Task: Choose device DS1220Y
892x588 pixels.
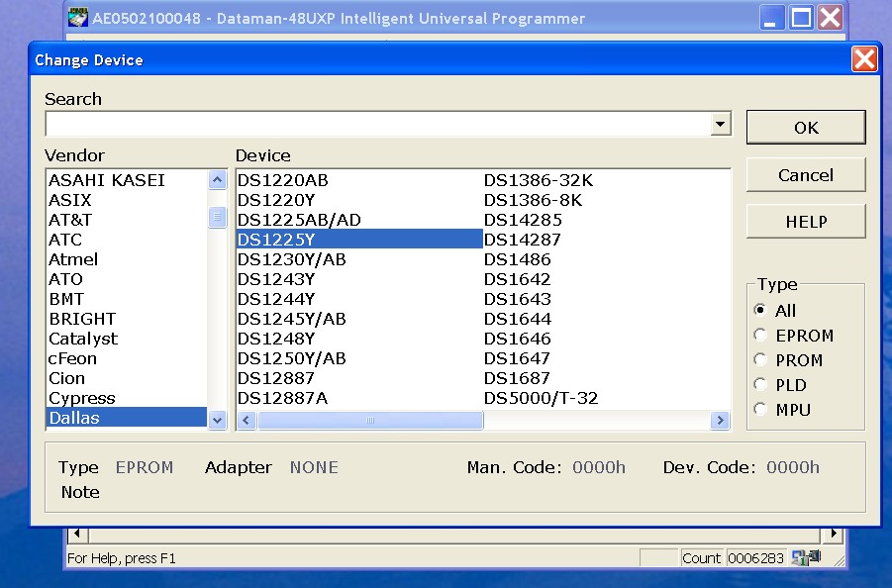Action: [359, 200]
